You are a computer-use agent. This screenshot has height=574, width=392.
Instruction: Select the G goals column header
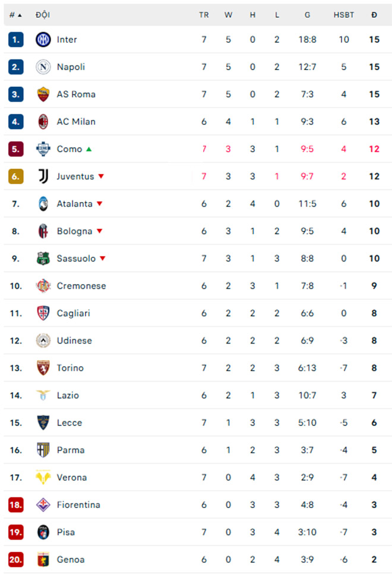tap(307, 15)
